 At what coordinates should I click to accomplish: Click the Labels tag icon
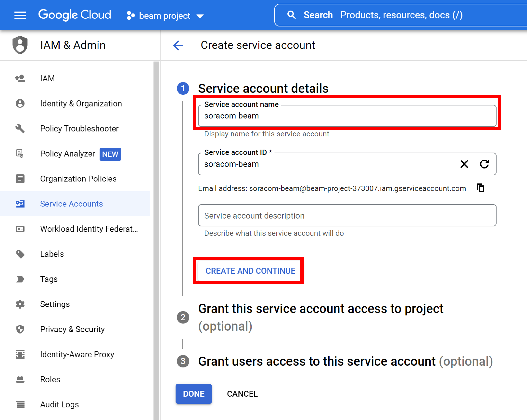click(20, 254)
